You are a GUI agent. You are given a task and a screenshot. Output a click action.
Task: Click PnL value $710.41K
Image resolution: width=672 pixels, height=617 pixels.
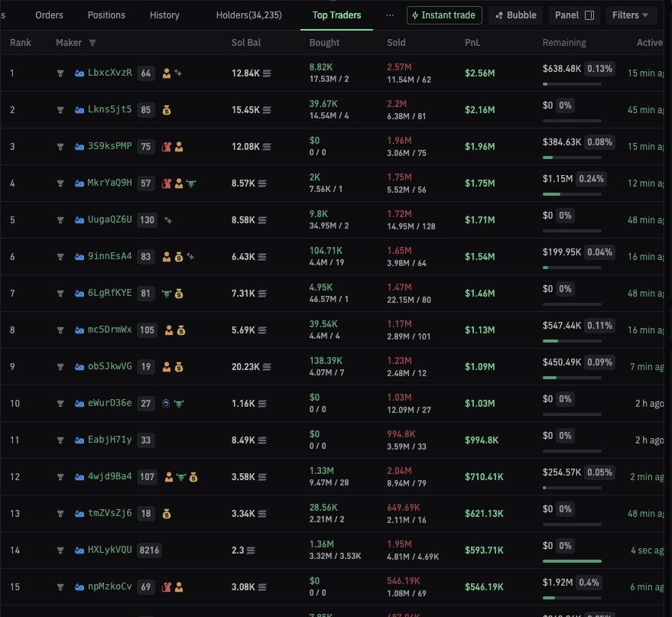(x=484, y=477)
